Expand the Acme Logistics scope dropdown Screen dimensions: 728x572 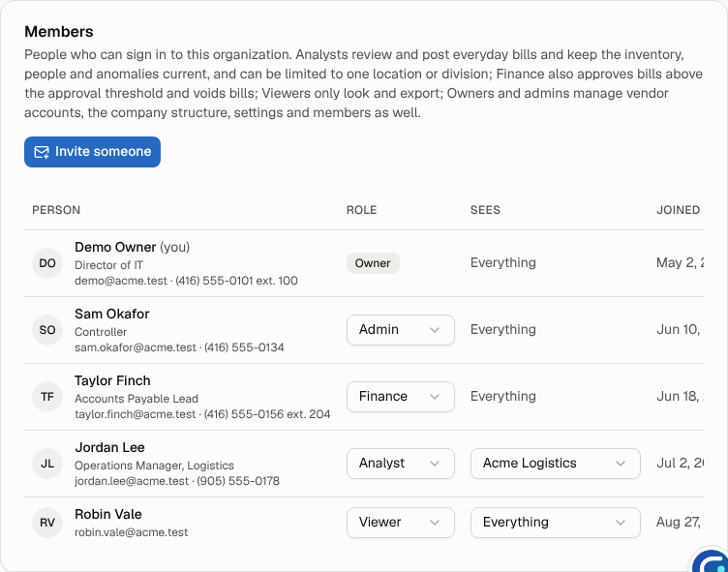click(x=556, y=464)
